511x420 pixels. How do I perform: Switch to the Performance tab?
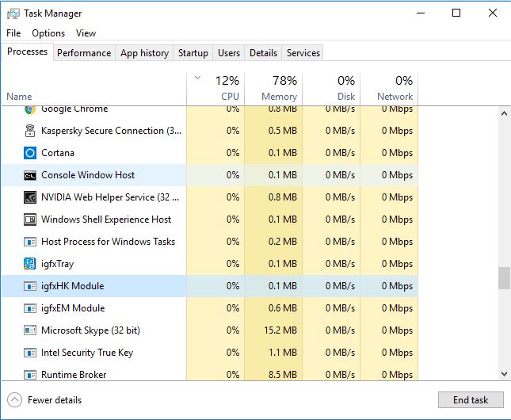click(84, 53)
